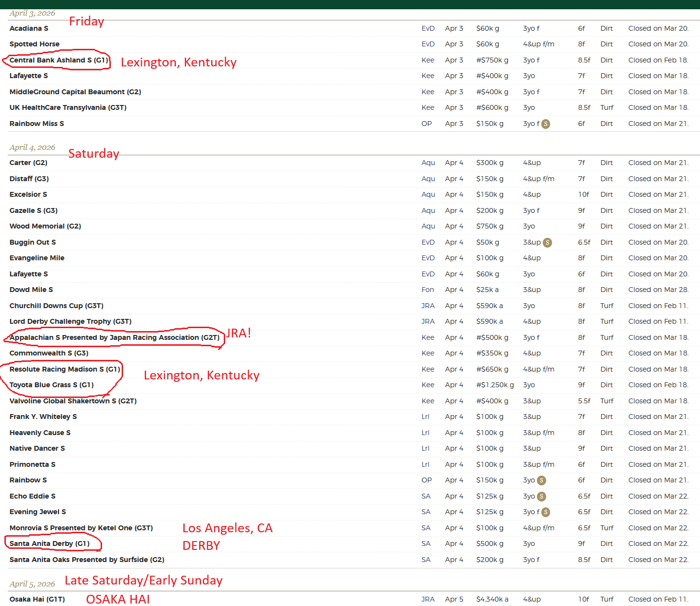Open Santa Anita Oaks Presented by Surfside
700x606 pixels.
click(87, 560)
